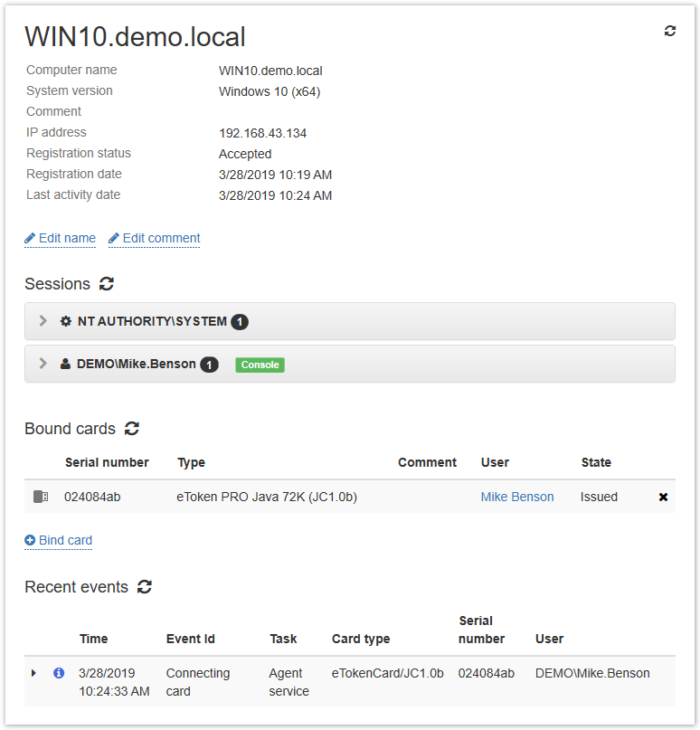The width and height of the screenshot is (700, 730).
Task: Click the card icon next to 024084ab
Action: pyautogui.click(x=41, y=497)
